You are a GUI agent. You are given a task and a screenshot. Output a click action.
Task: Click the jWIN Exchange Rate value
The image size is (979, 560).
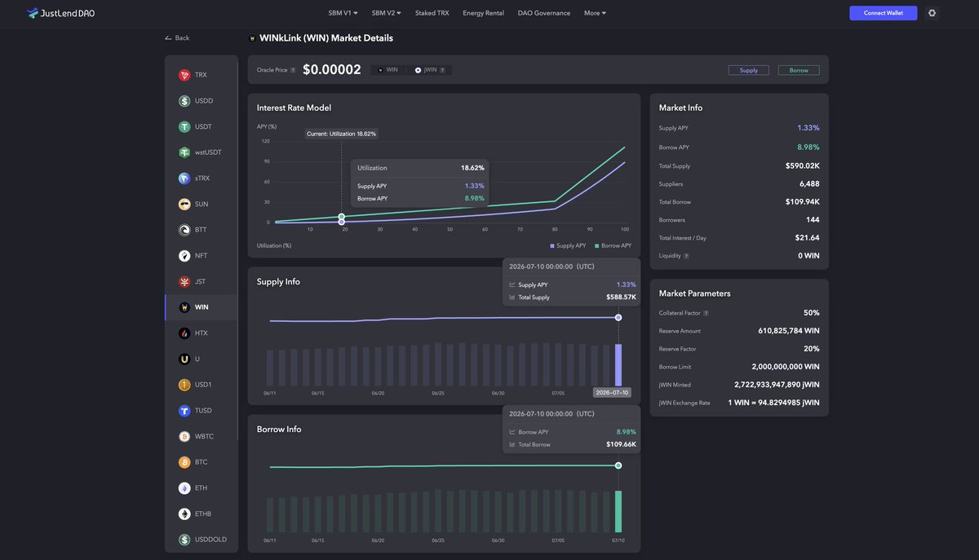(x=774, y=403)
